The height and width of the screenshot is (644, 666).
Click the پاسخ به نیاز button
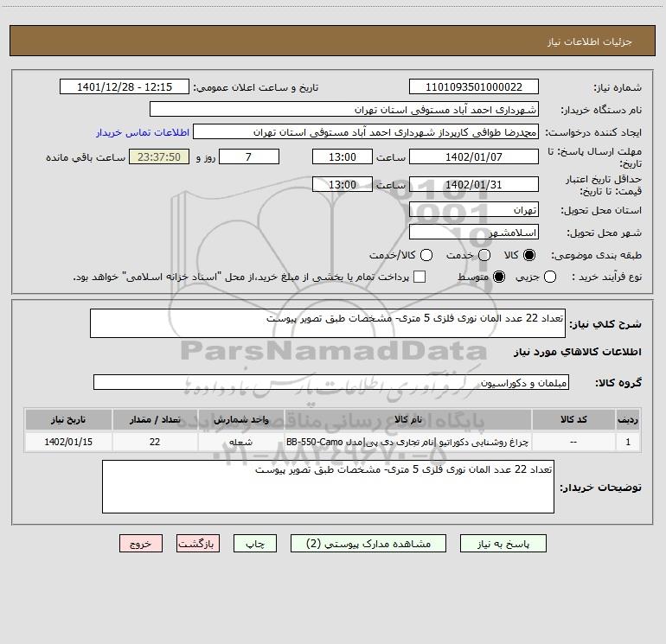[x=503, y=544]
